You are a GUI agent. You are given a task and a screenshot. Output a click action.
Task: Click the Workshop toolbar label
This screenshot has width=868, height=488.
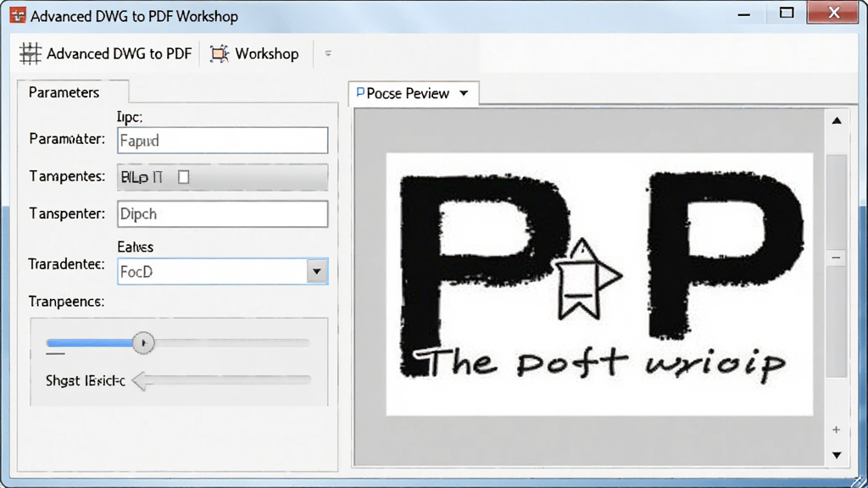point(267,53)
